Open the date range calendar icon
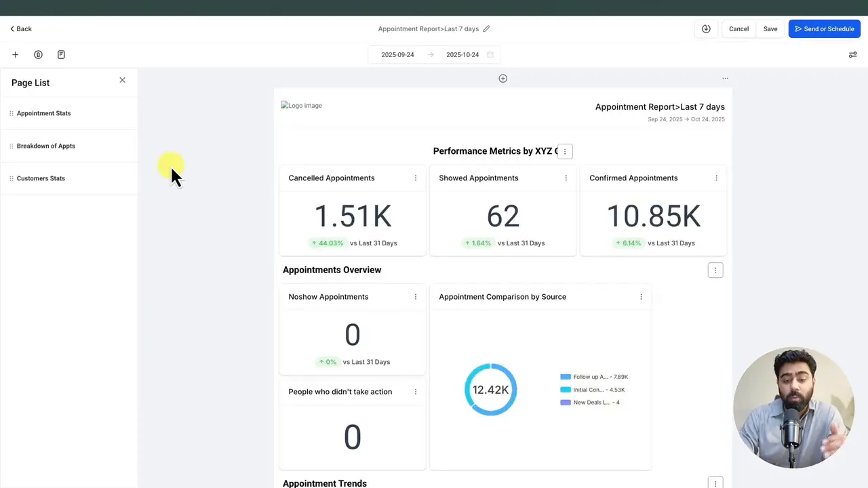Viewport: 868px width, 488px height. tap(490, 54)
